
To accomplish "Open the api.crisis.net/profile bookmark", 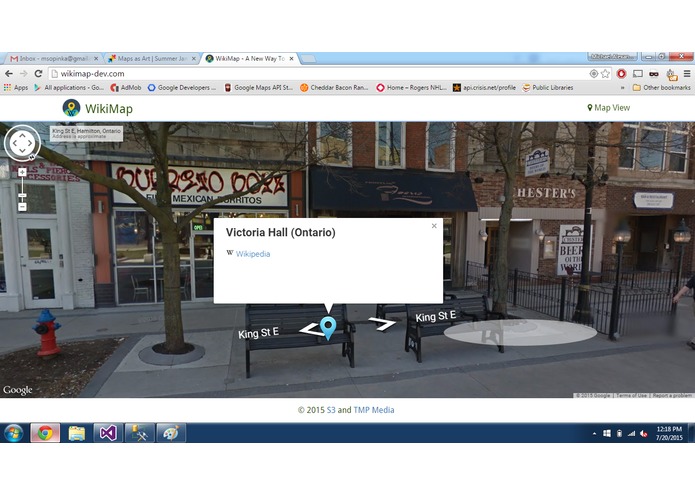I will (x=484, y=88).
